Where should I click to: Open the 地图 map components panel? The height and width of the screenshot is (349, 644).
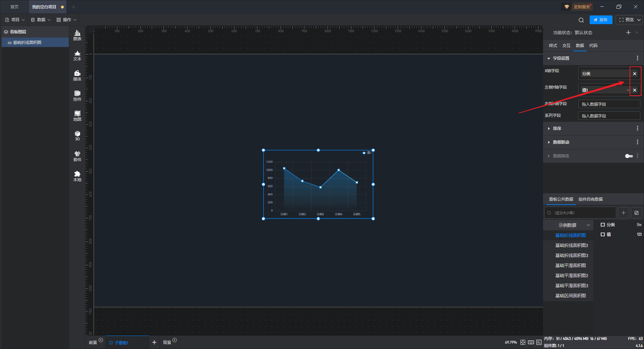pos(77,116)
